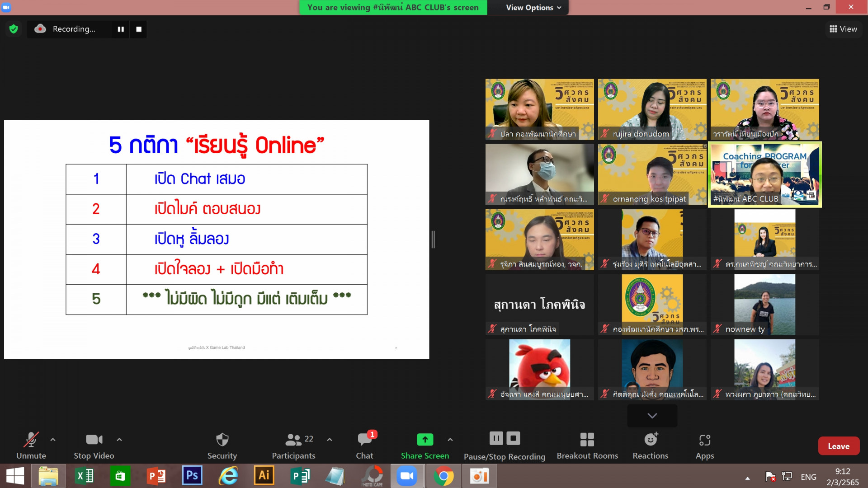The height and width of the screenshot is (488, 868).
Task: Leave the meeting
Action: [x=838, y=446]
